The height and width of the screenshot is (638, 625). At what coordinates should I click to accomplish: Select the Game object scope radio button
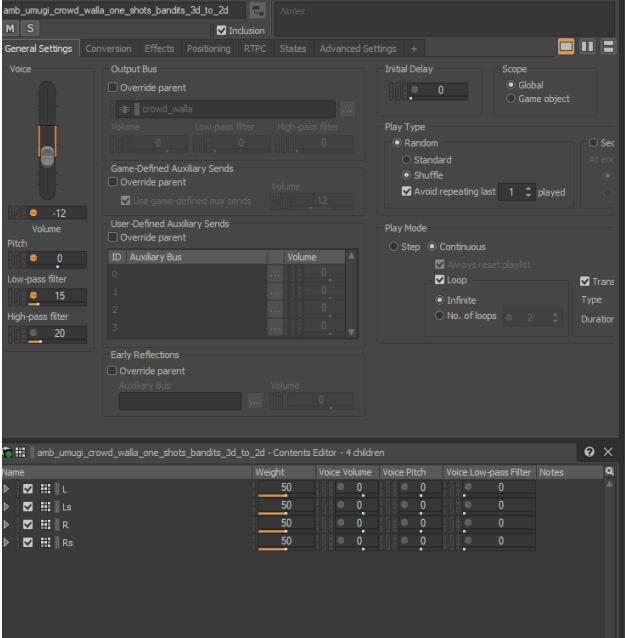pos(512,99)
